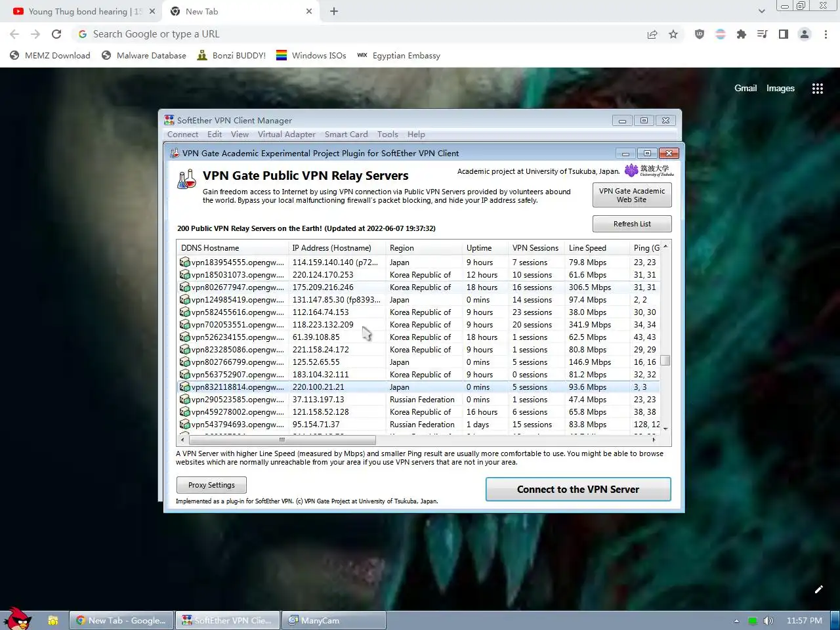Open the View menu in SoftEther
This screenshot has height=630, width=840.
click(x=240, y=135)
